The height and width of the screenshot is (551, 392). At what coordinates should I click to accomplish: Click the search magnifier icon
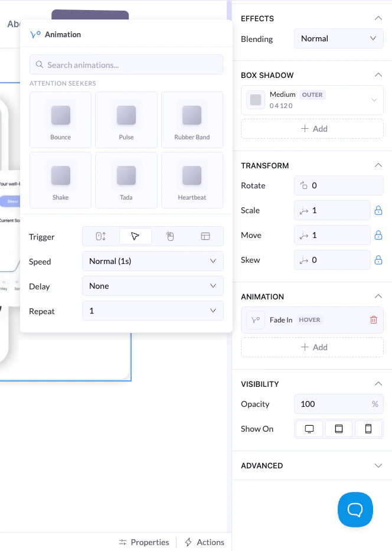40,64
